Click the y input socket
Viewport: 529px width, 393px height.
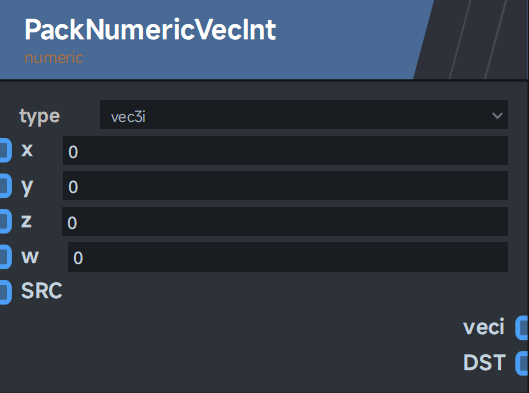(x=5, y=186)
